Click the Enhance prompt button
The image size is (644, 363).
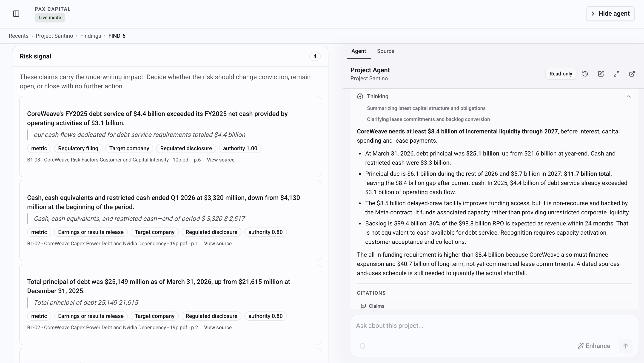tap(594, 346)
